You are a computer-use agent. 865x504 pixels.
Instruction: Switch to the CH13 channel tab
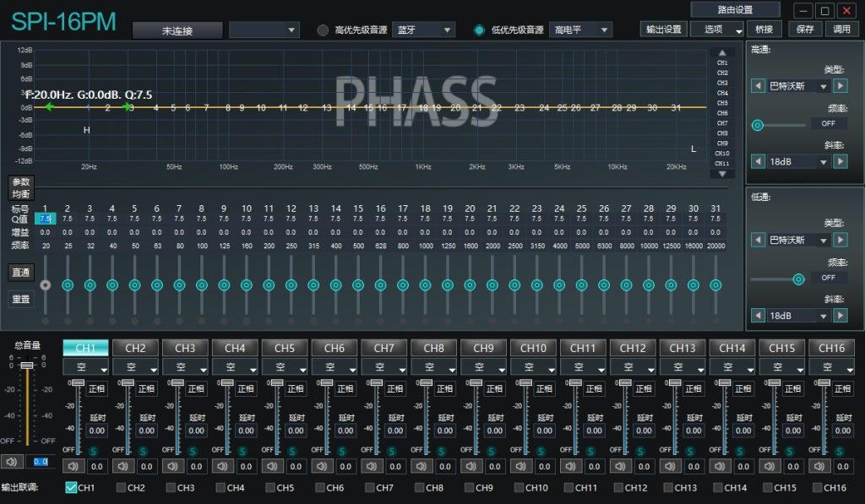click(x=683, y=348)
